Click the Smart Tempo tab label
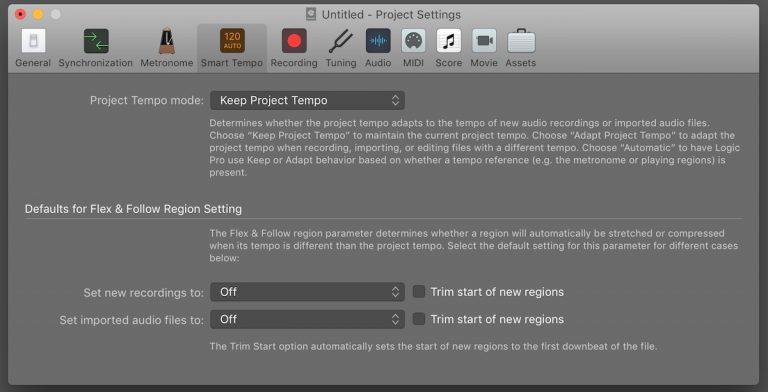 (232, 63)
